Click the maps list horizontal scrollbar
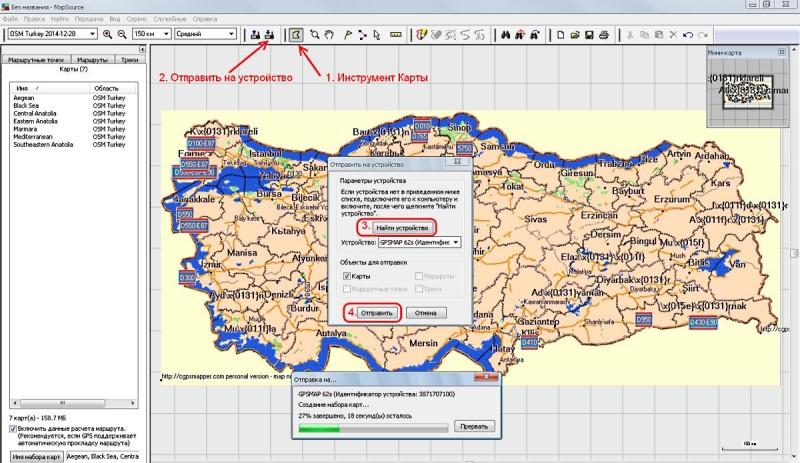This screenshot has height=463, width=800. click(73, 403)
